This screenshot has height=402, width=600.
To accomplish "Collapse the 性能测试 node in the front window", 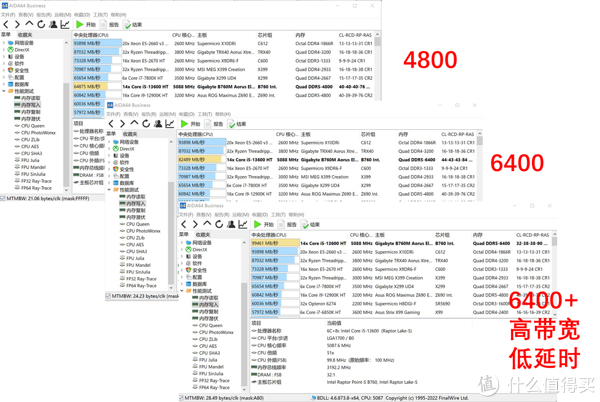I will point(182,291).
